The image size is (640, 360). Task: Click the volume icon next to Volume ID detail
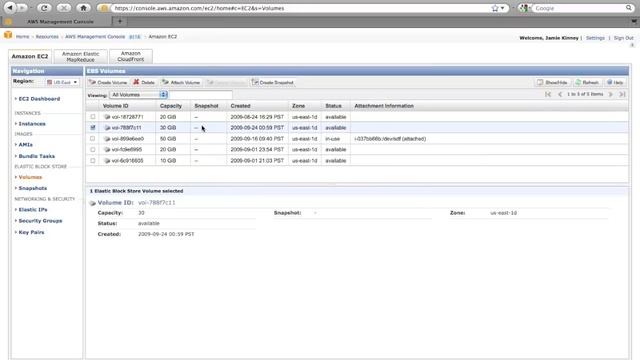pos(93,203)
